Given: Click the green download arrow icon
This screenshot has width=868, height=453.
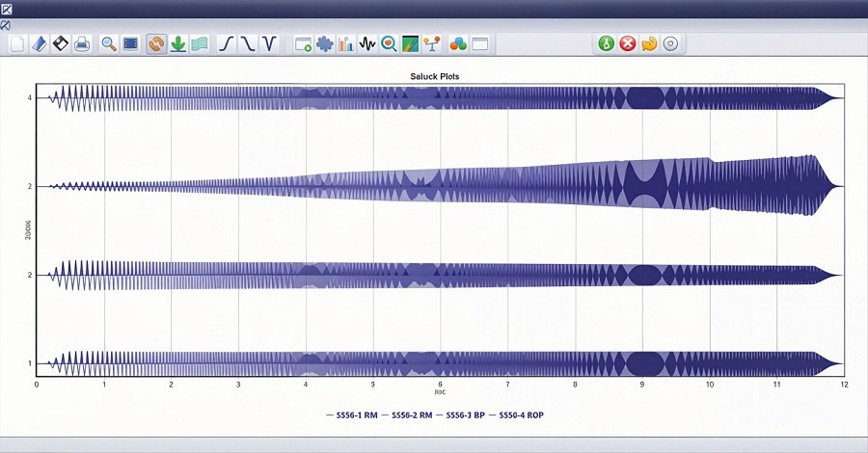Looking at the screenshot, I should pos(178,43).
